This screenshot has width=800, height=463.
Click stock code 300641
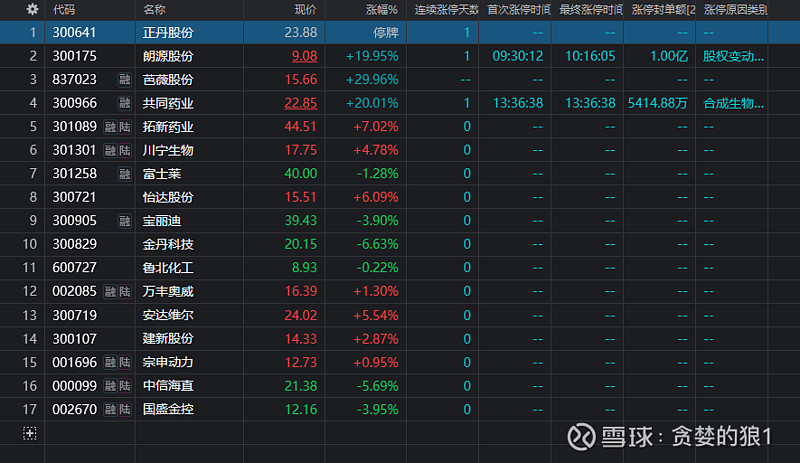pyautogui.click(x=74, y=33)
